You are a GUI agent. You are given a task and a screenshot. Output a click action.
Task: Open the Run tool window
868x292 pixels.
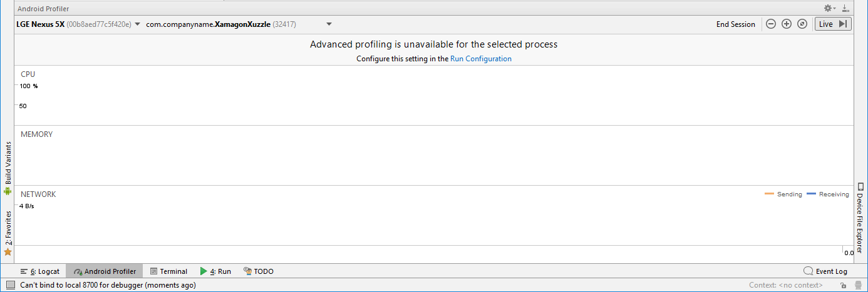(x=215, y=271)
